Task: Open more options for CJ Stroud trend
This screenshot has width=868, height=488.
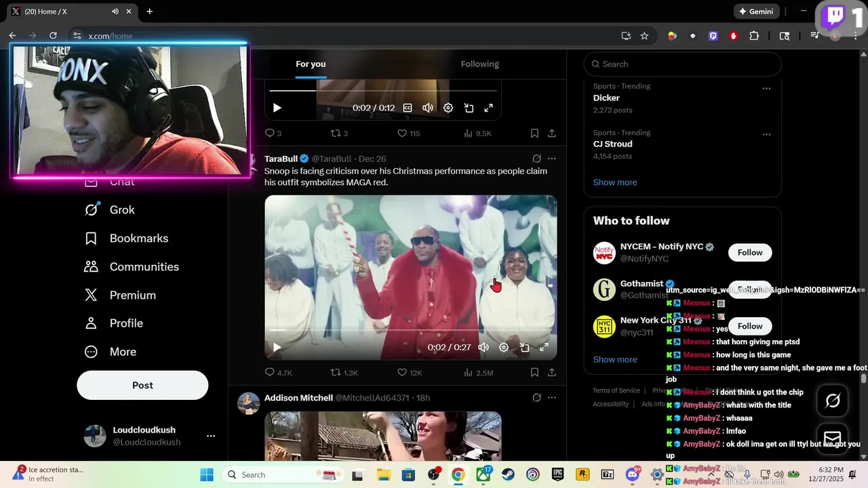Action: click(766, 134)
